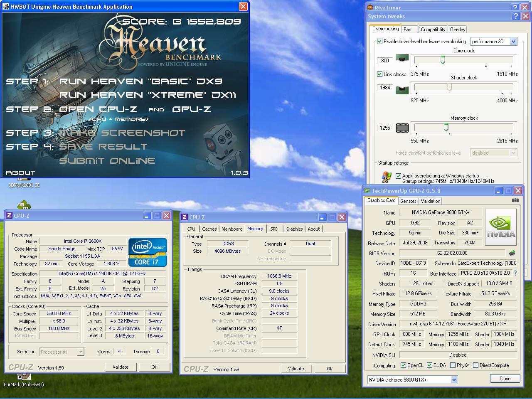Open the GeForce 9800 GTX+ card selector
The width and height of the screenshot is (532, 399).
412,379
